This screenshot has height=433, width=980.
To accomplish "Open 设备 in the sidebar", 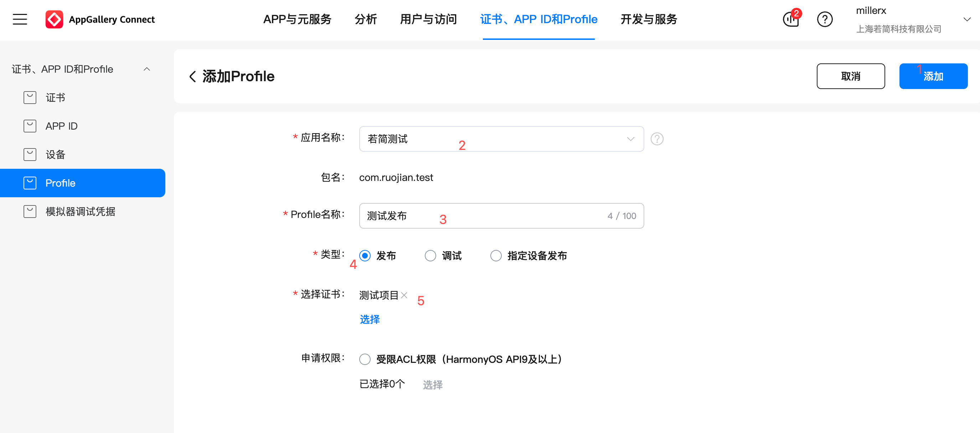I will click(55, 155).
